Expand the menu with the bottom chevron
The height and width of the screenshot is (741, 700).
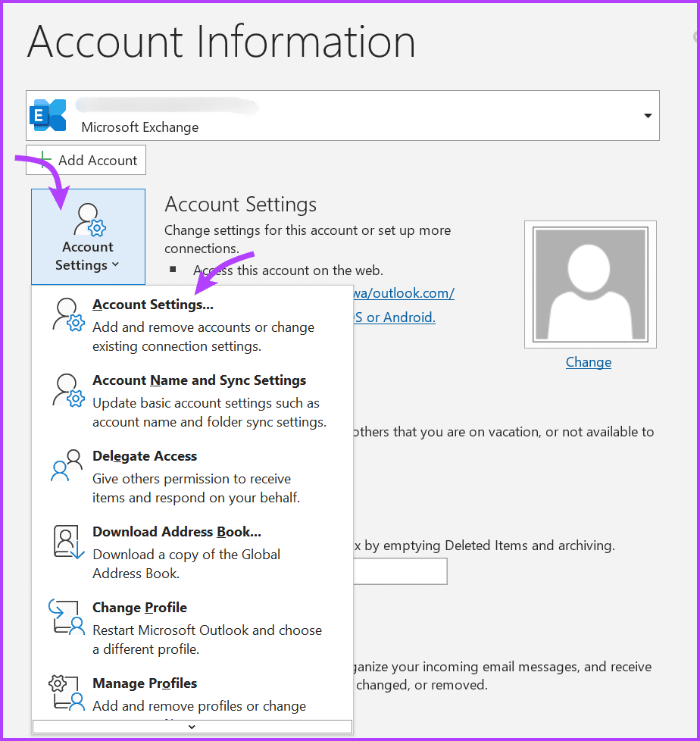pyautogui.click(x=192, y=727)
